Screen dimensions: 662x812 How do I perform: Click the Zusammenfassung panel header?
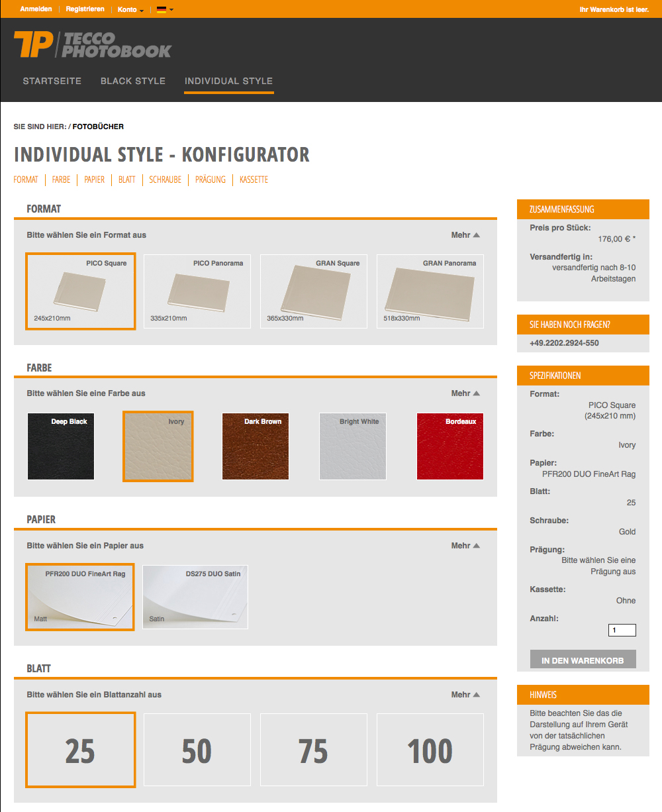point(583,209)
